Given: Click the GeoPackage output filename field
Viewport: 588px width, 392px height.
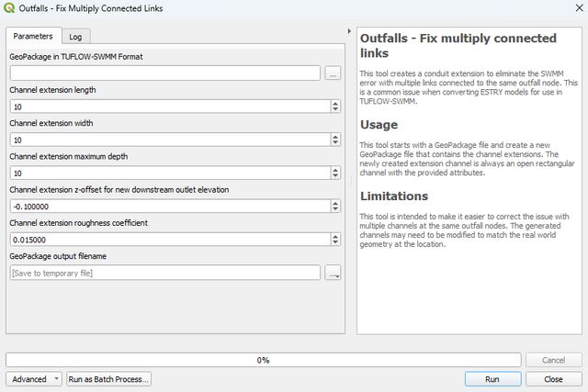Looking at the screenshot, I should pos(164,273).
